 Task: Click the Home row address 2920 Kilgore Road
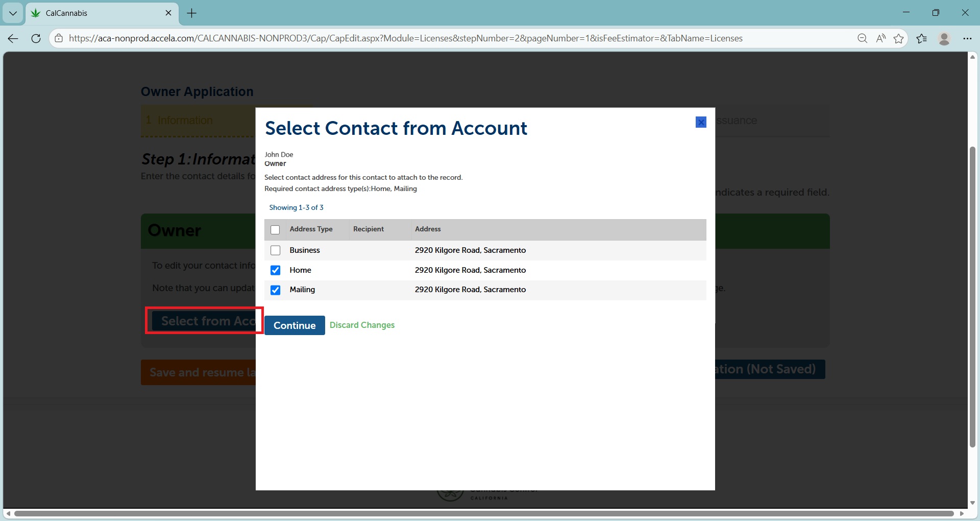(470, 270)
